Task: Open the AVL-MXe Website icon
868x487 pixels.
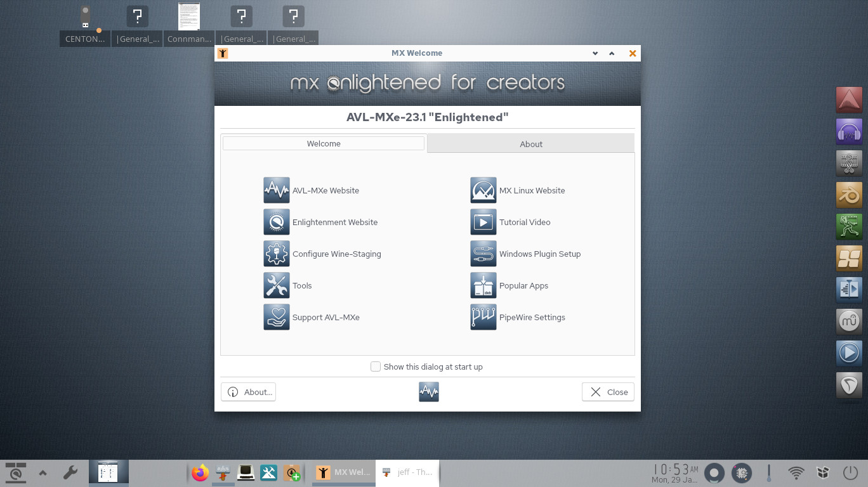Action: coord(277,190)
